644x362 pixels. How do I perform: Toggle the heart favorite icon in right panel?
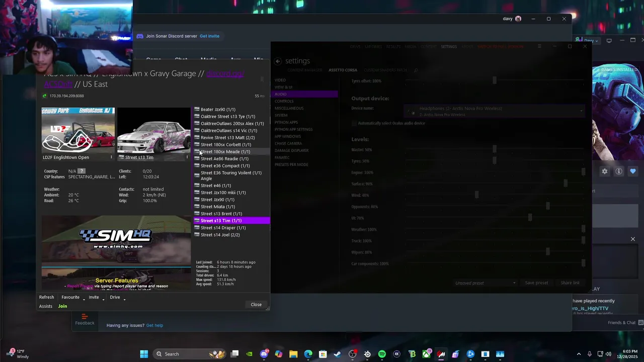coord(633,171)
